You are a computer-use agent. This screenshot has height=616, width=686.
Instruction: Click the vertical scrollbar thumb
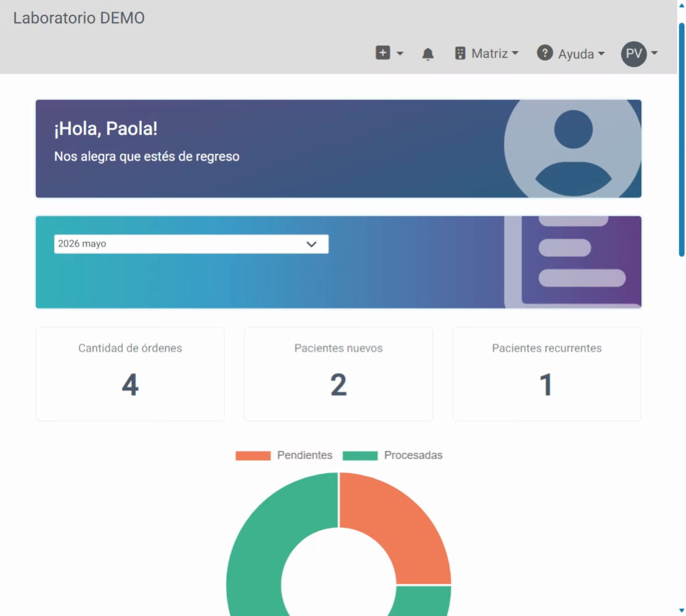(681, 139)
